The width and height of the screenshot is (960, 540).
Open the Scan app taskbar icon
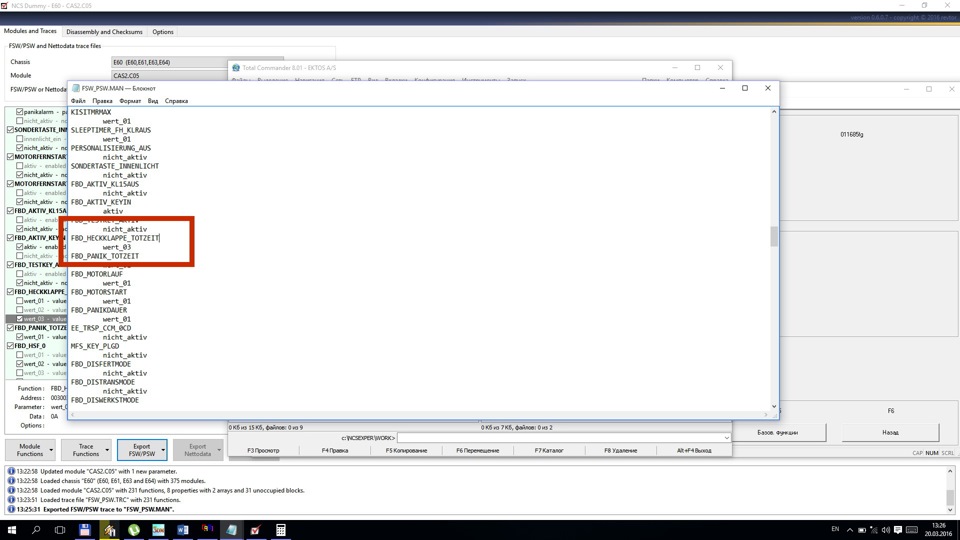click(158, 530)
